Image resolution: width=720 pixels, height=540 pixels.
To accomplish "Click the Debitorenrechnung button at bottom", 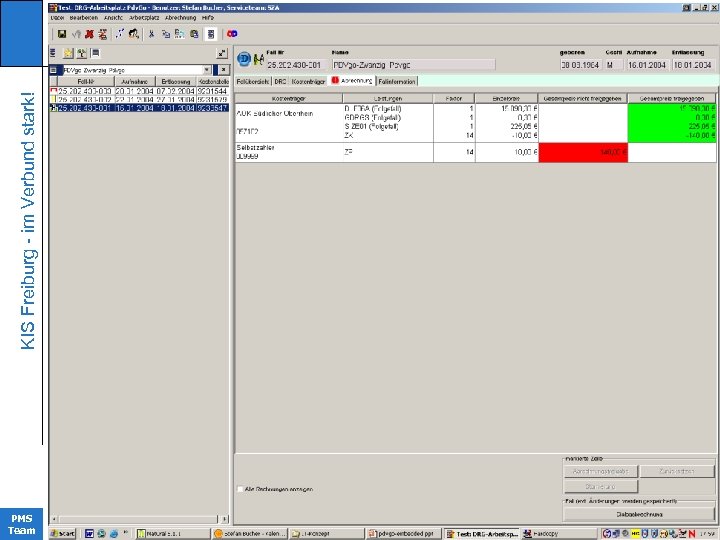I will (x=639, y=514).
